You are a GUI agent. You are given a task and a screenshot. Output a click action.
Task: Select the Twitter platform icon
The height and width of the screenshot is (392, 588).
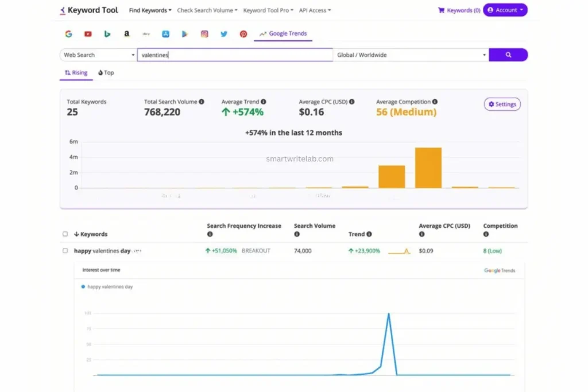click(x=224, y=34)
